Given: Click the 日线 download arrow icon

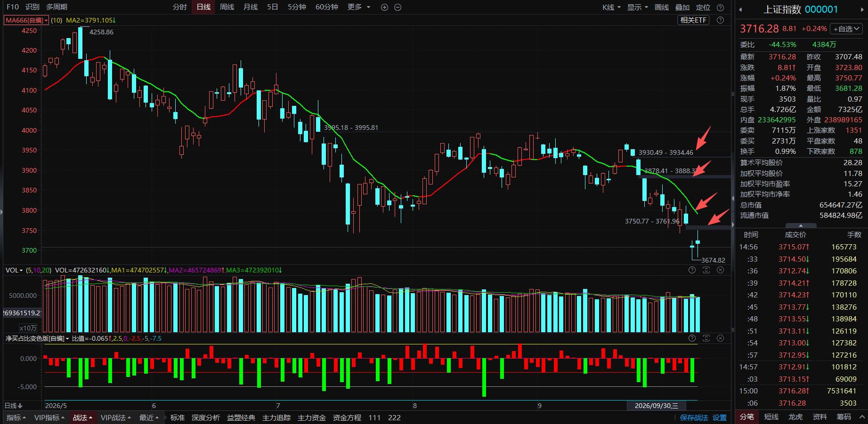Looking at the screenshot, I should pos(20,406).
